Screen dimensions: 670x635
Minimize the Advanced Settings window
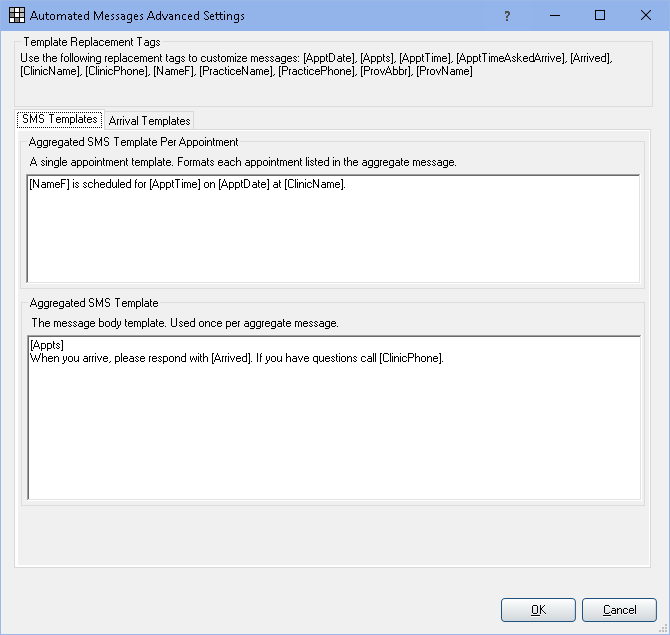click(555, 16)
